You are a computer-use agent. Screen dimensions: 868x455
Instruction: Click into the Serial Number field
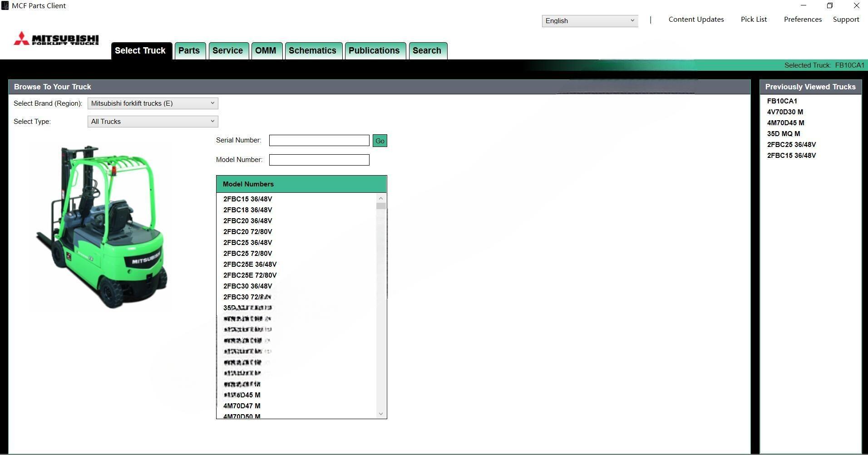coord(319,141)
